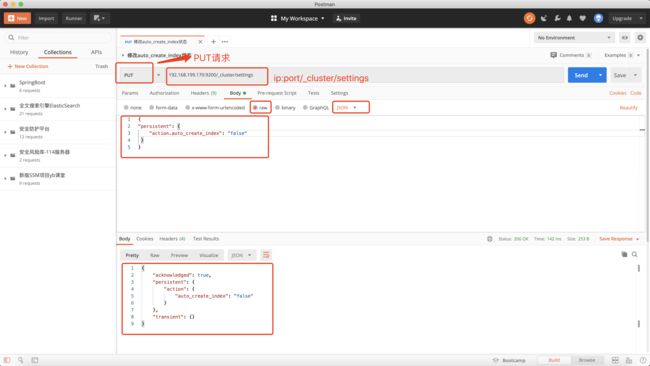650x366 pixels.
Task: Open the user avatar menu
Action: point(598,18)
